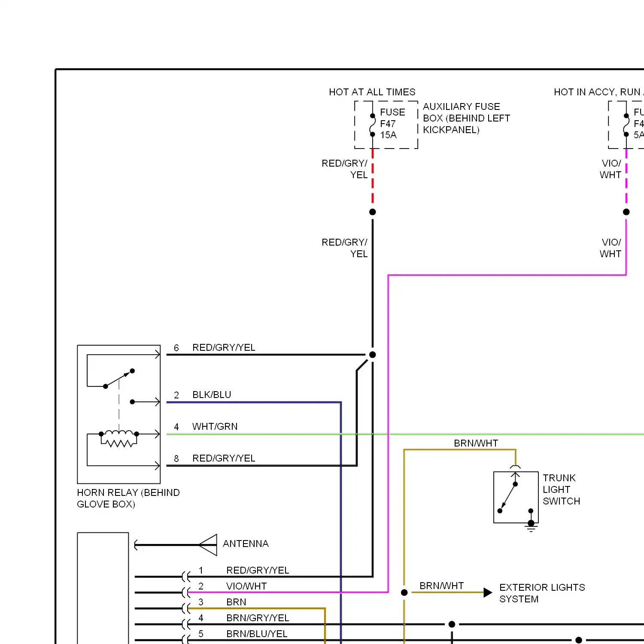
Task: Click the splice dot below the dashed red wire
Action: 373,212
